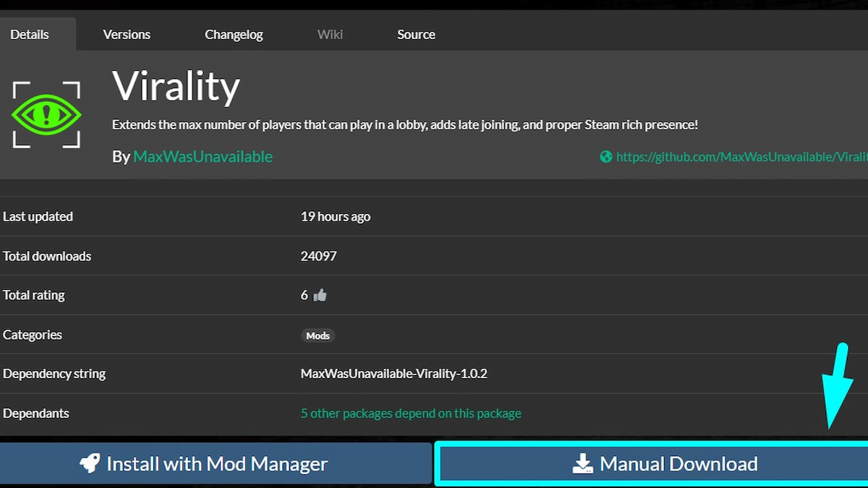Viewport: 868px width, 488px height.
Task: Click the Virality package title
Action: click(176, 87)
